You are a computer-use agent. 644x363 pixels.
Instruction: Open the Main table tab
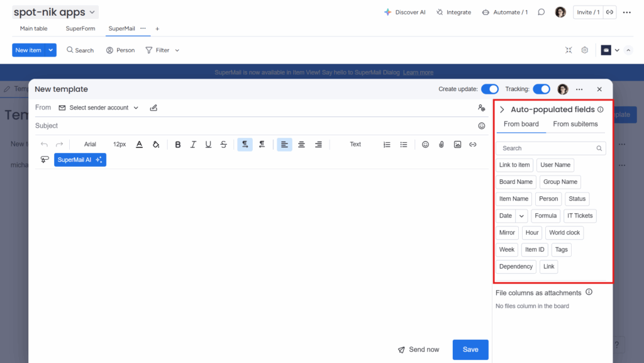point(34,29)
